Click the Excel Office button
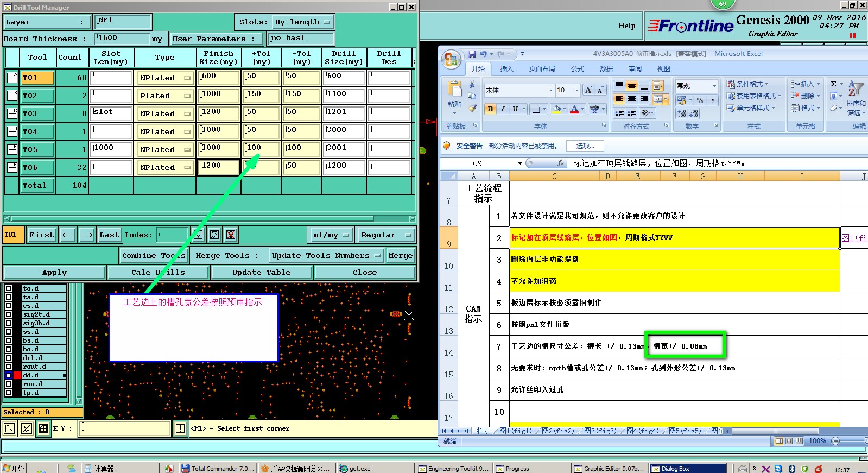 click(x=451, y=59)
